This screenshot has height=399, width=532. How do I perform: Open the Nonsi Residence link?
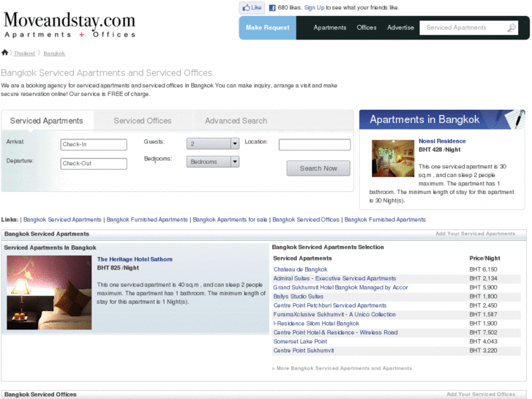(442, 141)
